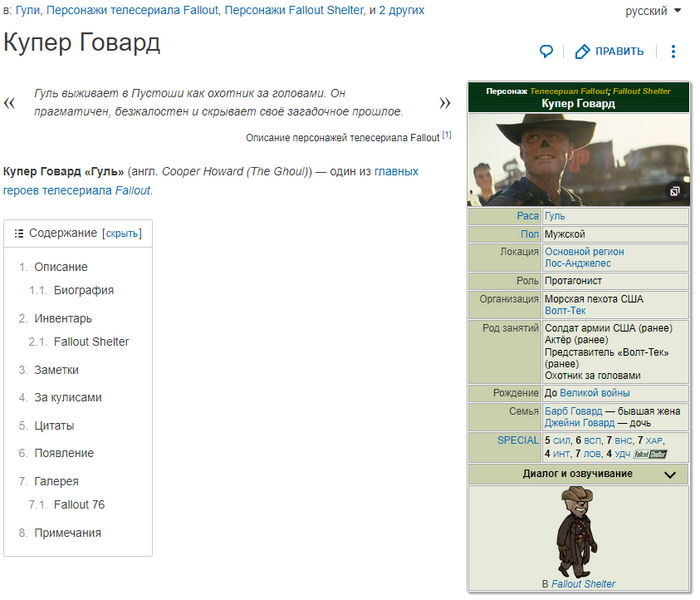Jump to the Заметки section
The image size is (700, 600).
tap(56, 370)
